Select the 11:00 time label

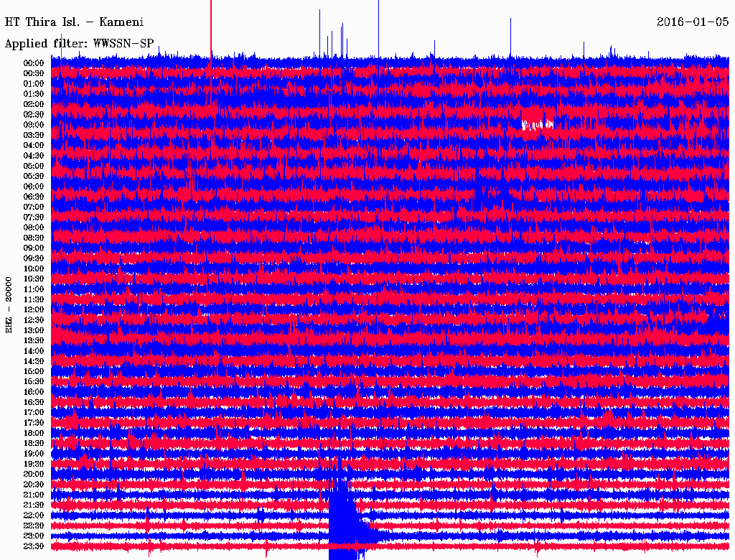[x=34, y=289]
